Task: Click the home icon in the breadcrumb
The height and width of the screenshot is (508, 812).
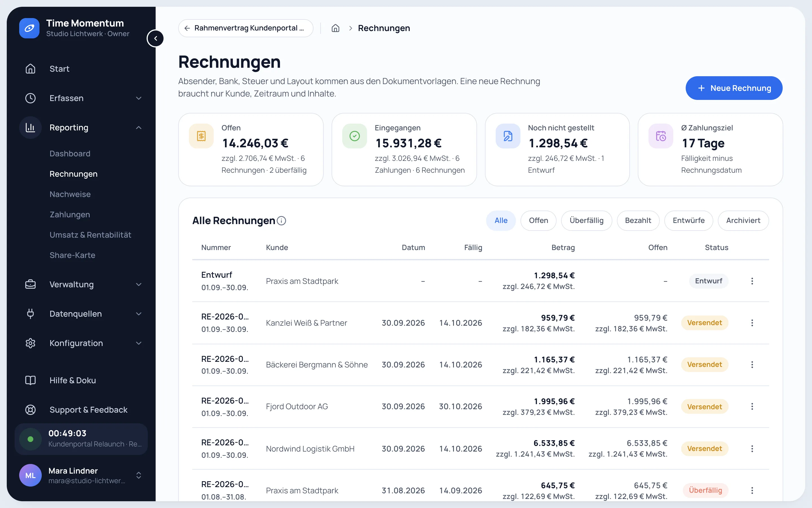Action: (x=335, y=28)
